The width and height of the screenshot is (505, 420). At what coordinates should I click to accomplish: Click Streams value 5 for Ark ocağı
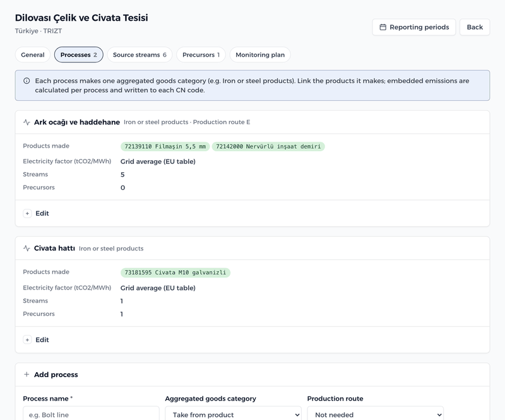122,175
